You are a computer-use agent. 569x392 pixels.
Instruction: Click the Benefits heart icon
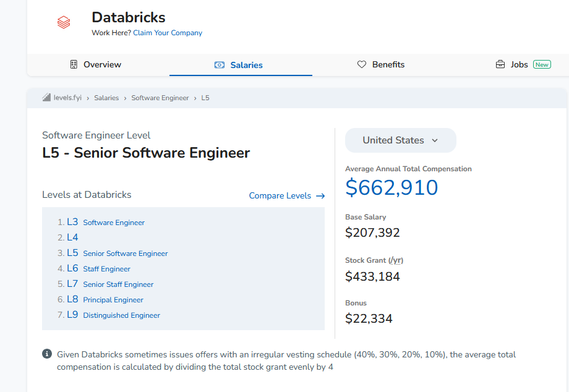click(362, 64)
